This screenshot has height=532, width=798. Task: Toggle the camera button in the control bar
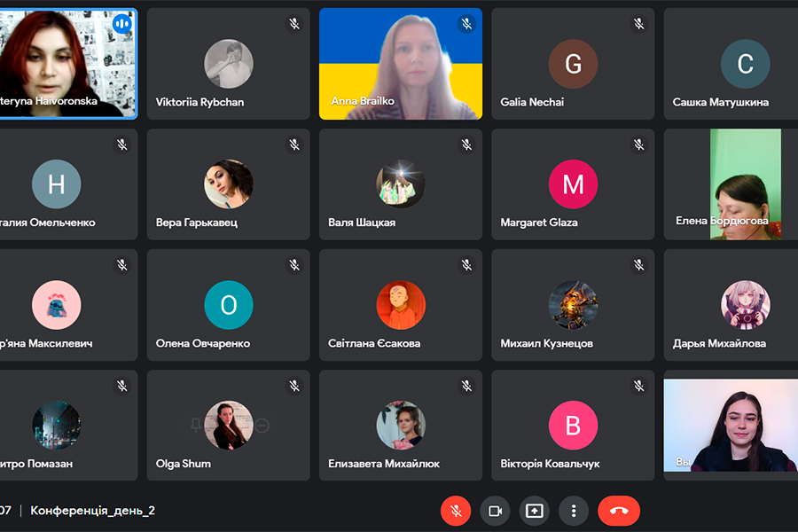495,511
